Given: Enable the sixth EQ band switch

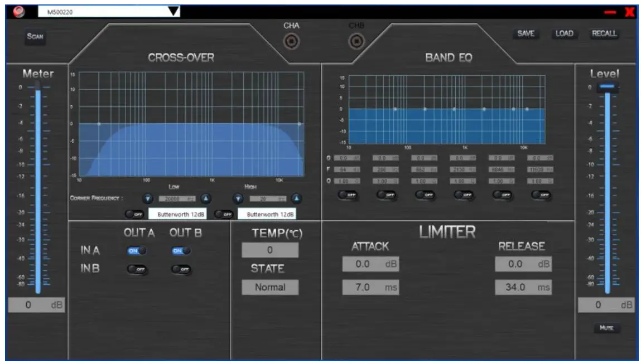Looking at the screenshot, I should click(541, 195).
